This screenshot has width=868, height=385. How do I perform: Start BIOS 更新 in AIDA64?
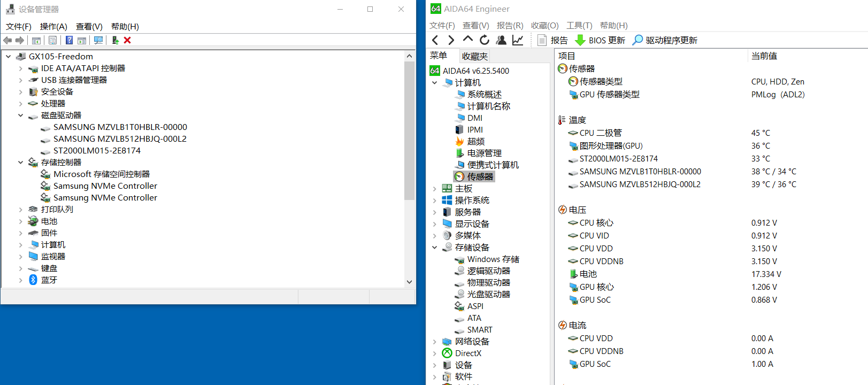pyautogui.click(x=600, y=40)
